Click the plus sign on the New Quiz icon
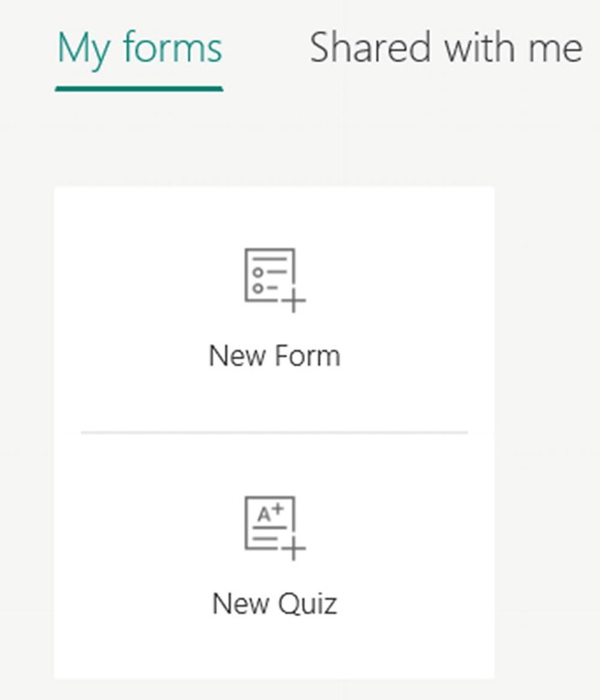The width and height of the screenshot is (600, 700). 293,548
